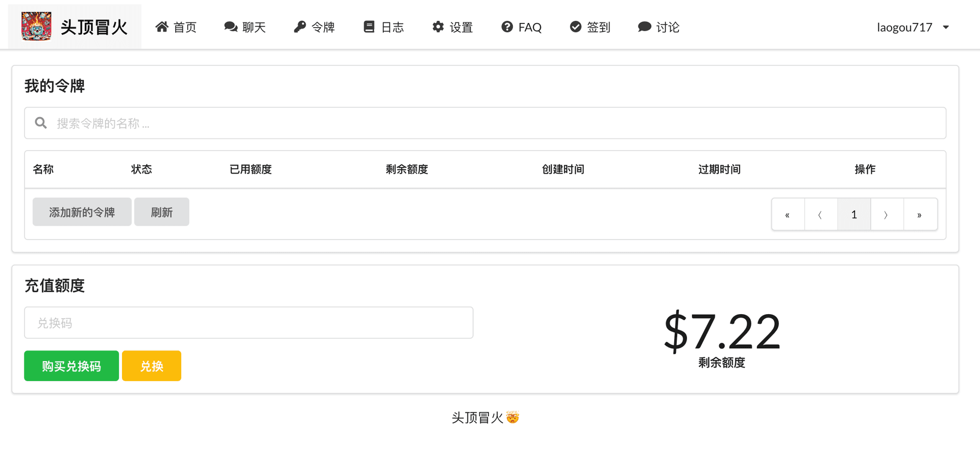Go to previous page with 〈 button
The image size is (980, 474).
821,215
